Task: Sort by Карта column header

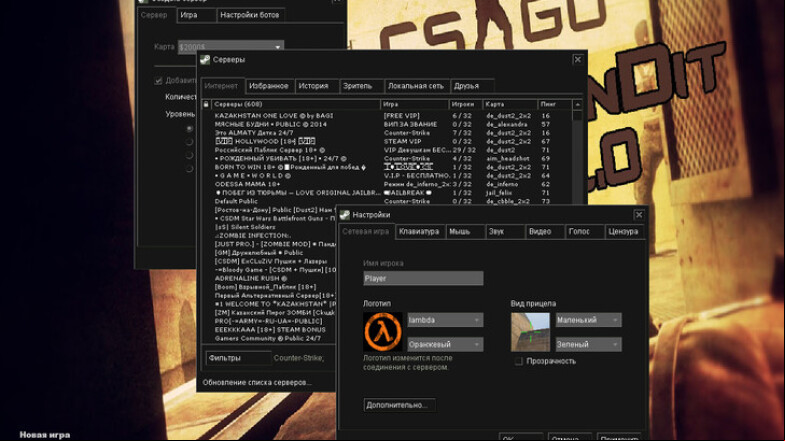Action: pos(510,104)
